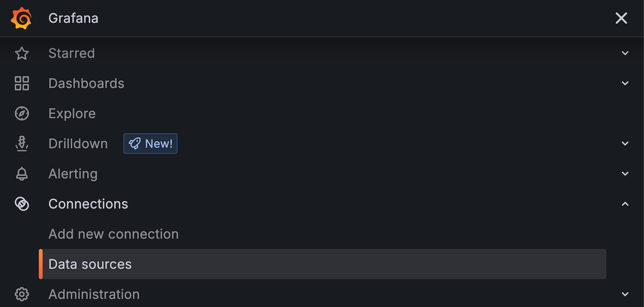This screenshot has width=644, height=307.
Task: Close the navigation menu with the X
Action: [x=621, y=18]
